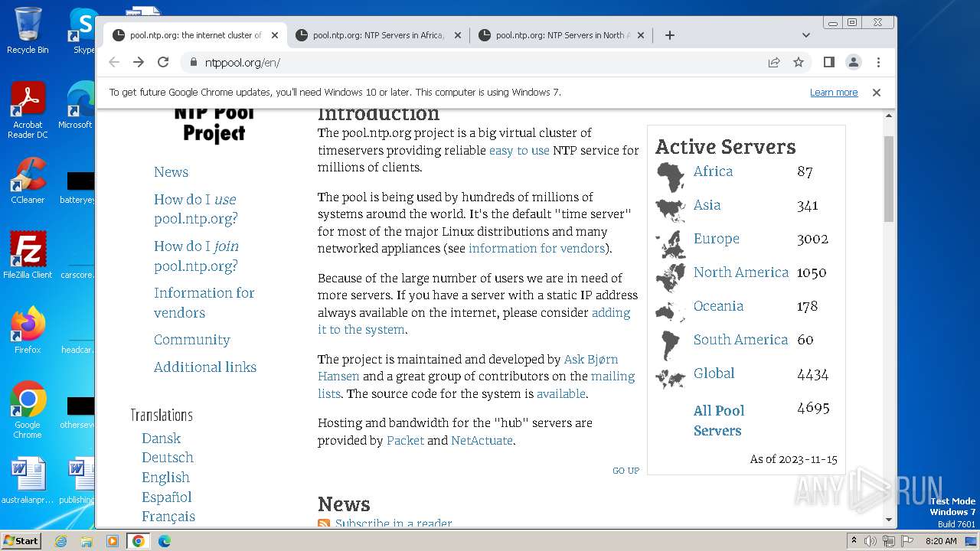The width and height of the screenshot is (980, 551).
Task: Click the site lock icon
Action: point(193,62)
